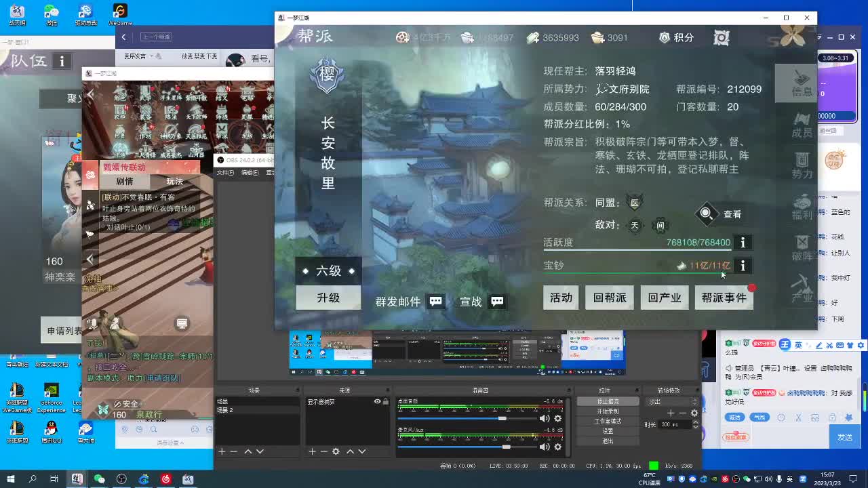Mute the 麦克风/Aux speaker icon

pyautogui.click(x=545, y=447)
